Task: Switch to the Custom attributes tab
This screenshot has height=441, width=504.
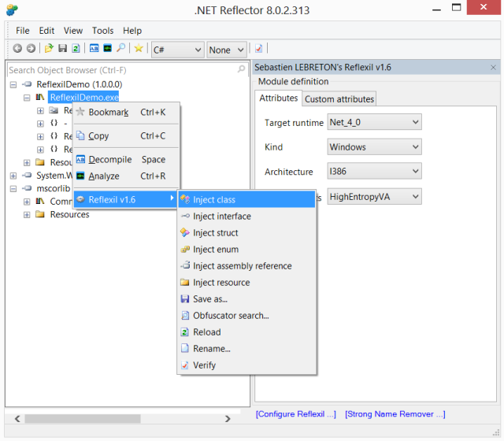Action: [339, 99]
